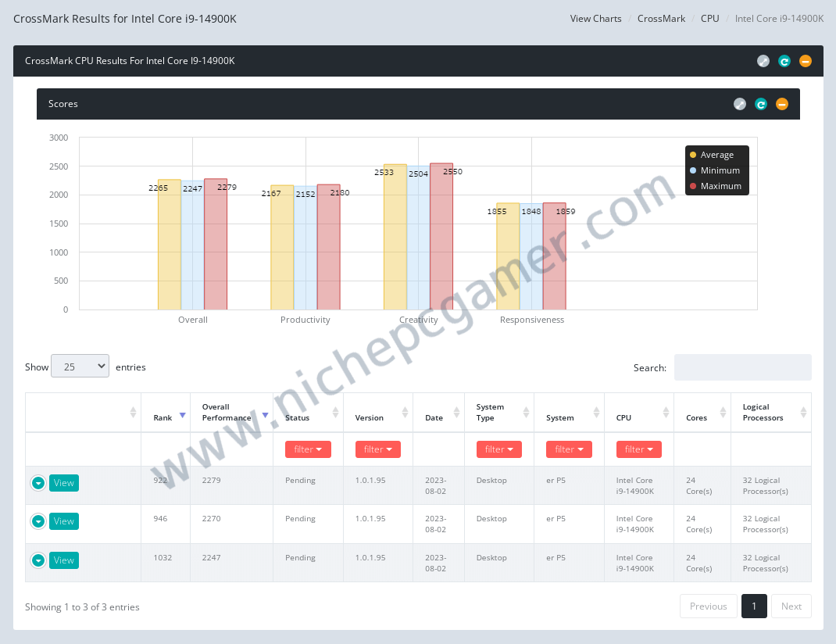Go to page 1 of results
The width and height of the screenshot is (836, 644).
(754, 606)
